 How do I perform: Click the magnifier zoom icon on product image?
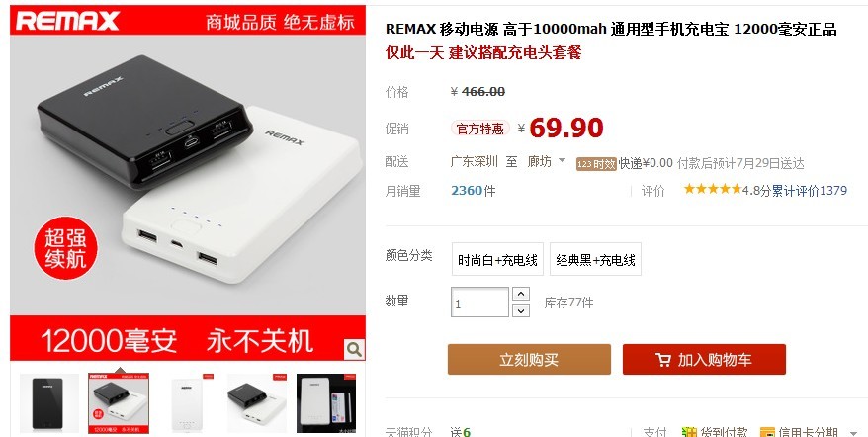point(354,349)
